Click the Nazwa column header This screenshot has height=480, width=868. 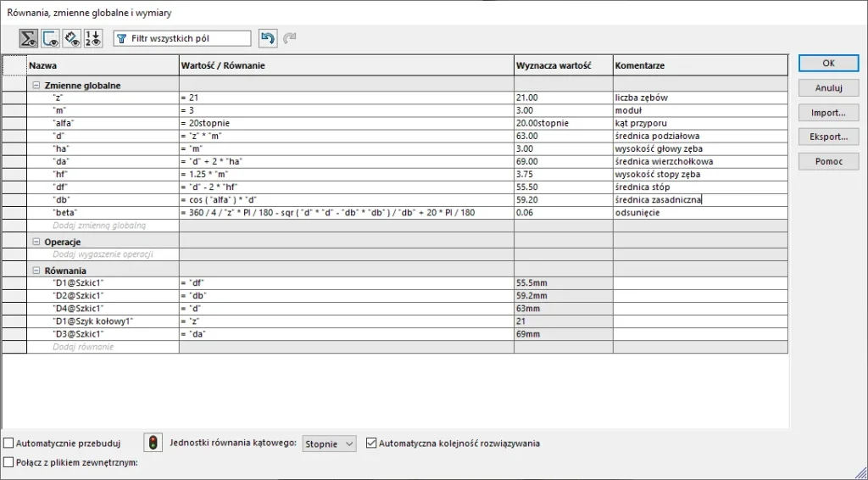103,65
